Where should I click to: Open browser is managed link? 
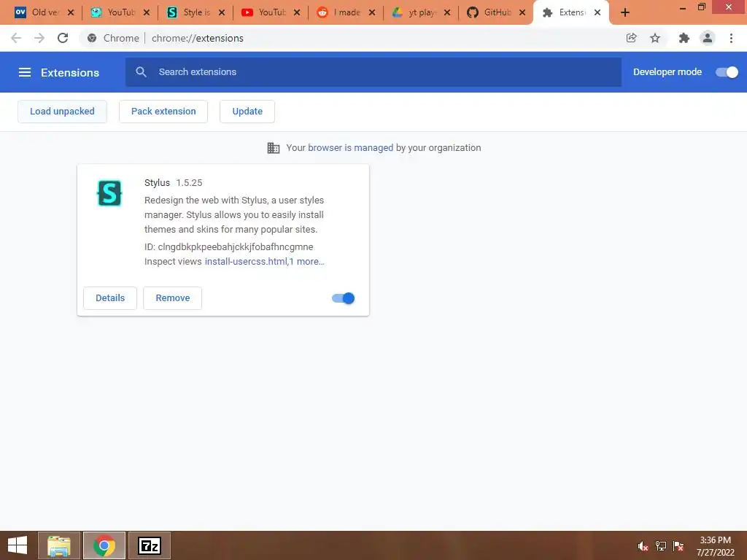[x=351, y=147]
